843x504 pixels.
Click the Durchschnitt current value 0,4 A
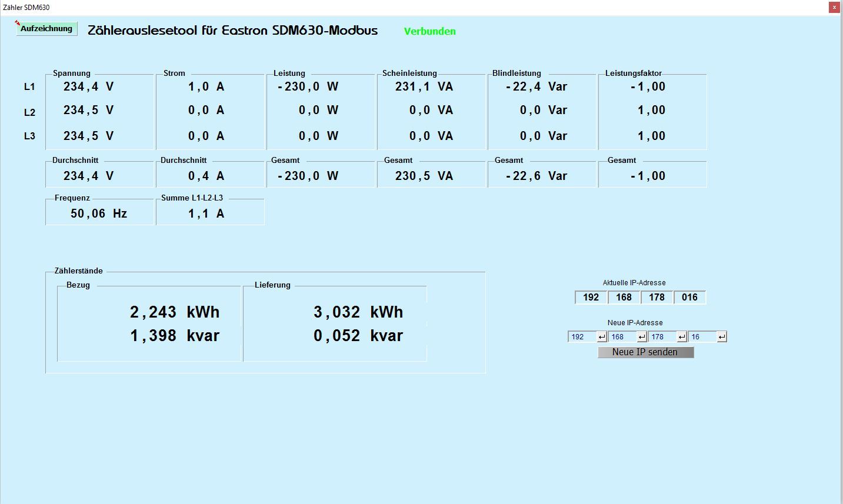(206, 176)
